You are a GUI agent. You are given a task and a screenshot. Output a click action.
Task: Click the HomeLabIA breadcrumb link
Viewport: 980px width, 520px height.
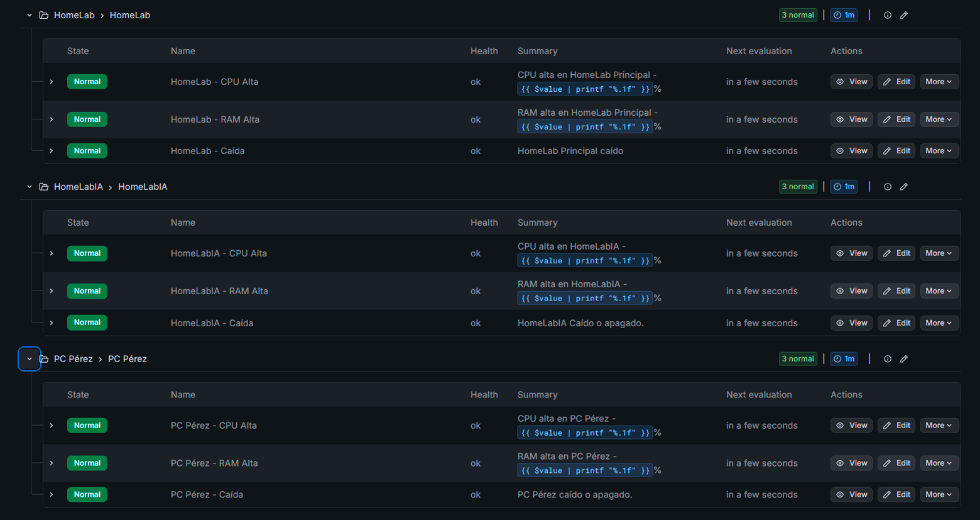click(143, 187)
